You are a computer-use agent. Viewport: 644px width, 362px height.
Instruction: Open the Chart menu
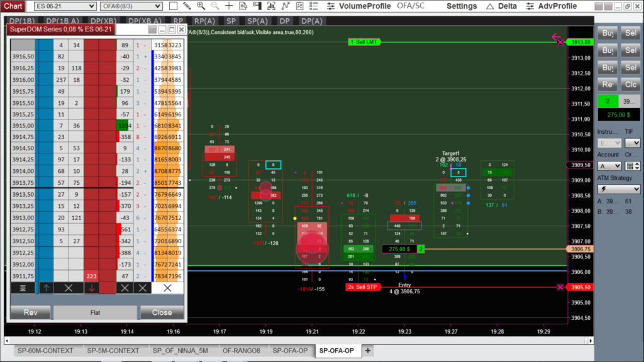pos(13,6)
